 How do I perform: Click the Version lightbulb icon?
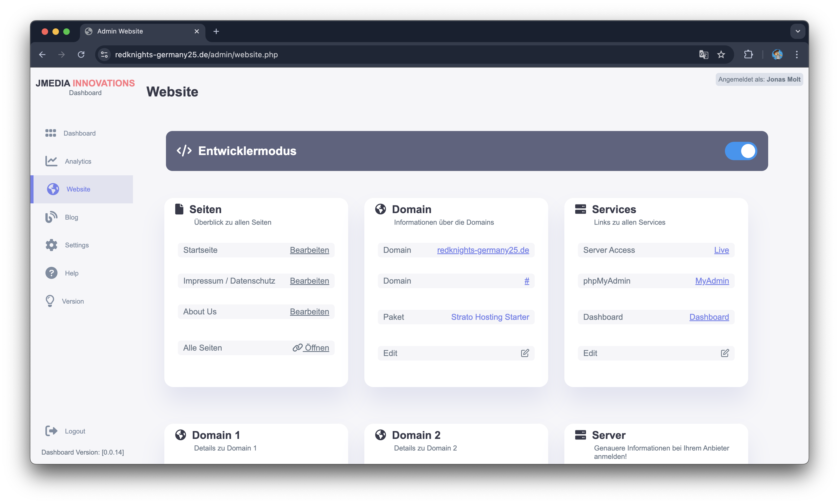pos(50,301)
